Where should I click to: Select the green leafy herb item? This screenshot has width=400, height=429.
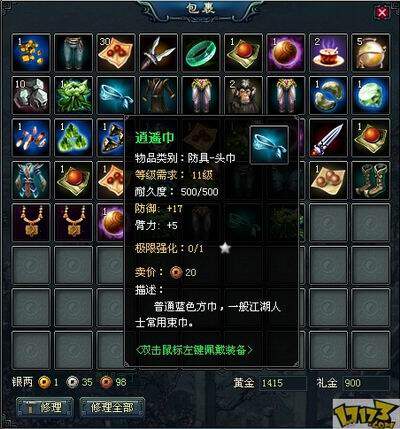tap(73, 95)
